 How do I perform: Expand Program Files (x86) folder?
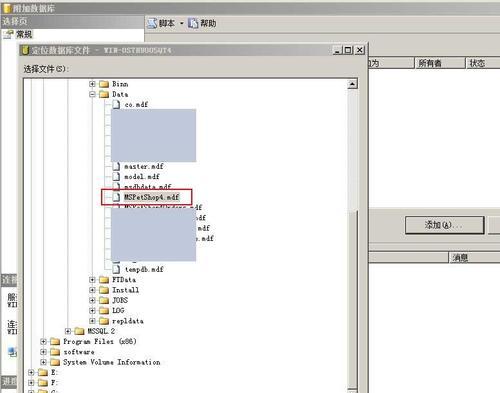pos(43,341)
